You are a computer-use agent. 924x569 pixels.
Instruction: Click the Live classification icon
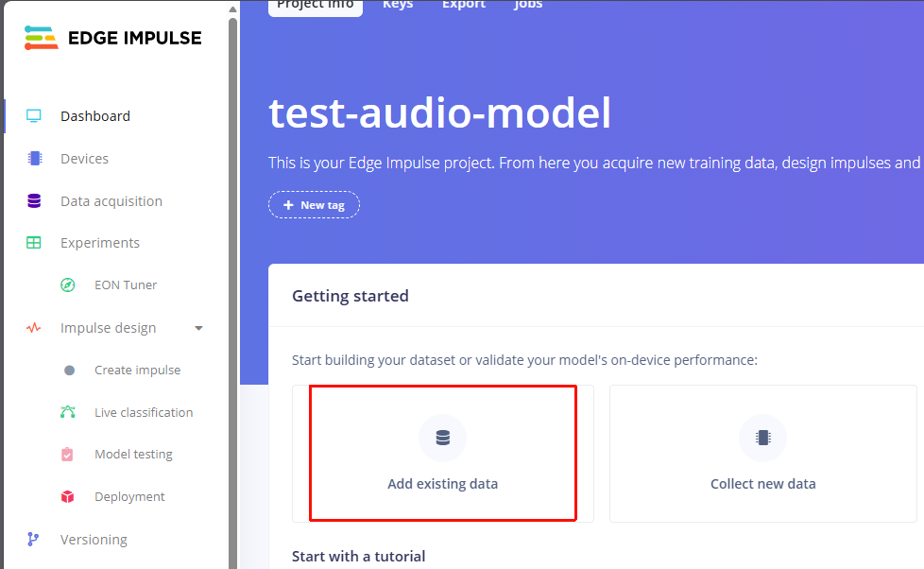[68, 412]
